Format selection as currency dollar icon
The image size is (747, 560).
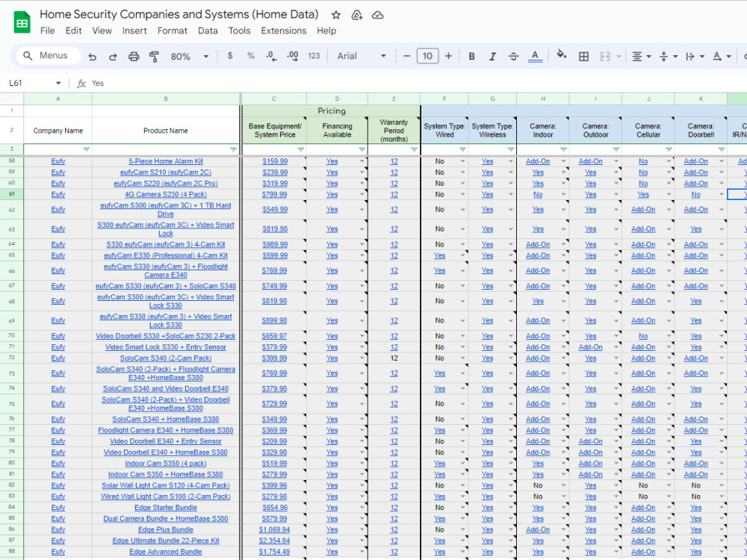click(x=230, y=56)
